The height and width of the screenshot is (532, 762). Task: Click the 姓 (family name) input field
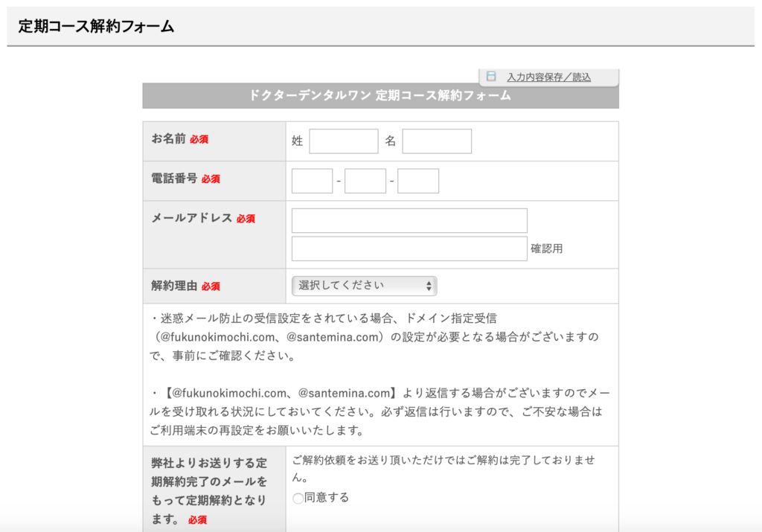(344, 141)
